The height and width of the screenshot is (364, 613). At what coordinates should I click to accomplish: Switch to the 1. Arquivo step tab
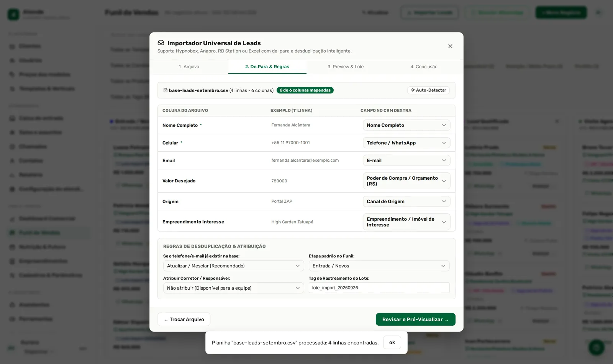coord(189,67)
